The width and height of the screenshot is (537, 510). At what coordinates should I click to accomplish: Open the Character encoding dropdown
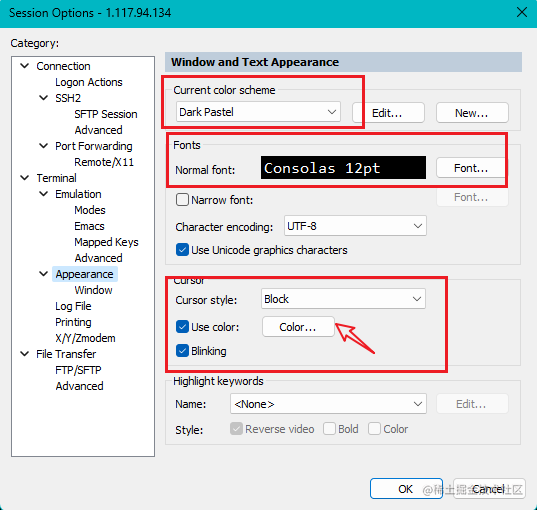pos(355,226)
